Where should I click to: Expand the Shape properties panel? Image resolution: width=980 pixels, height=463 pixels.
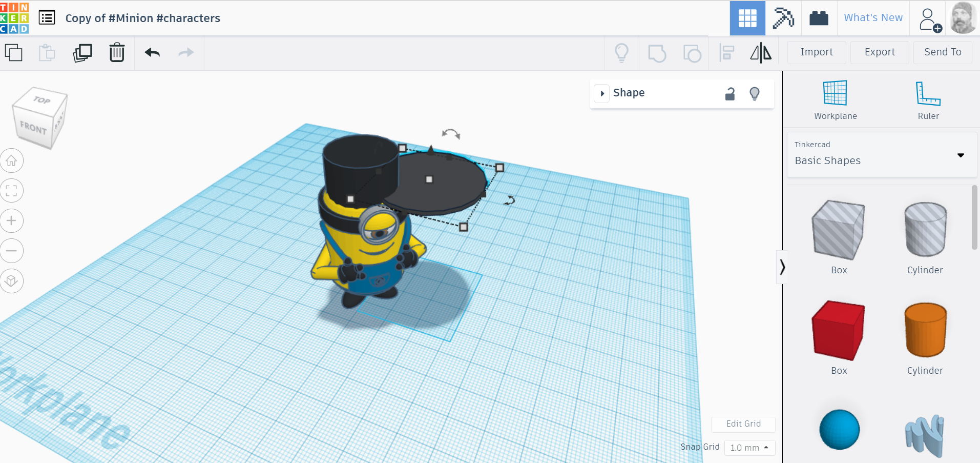coord(602,93)
